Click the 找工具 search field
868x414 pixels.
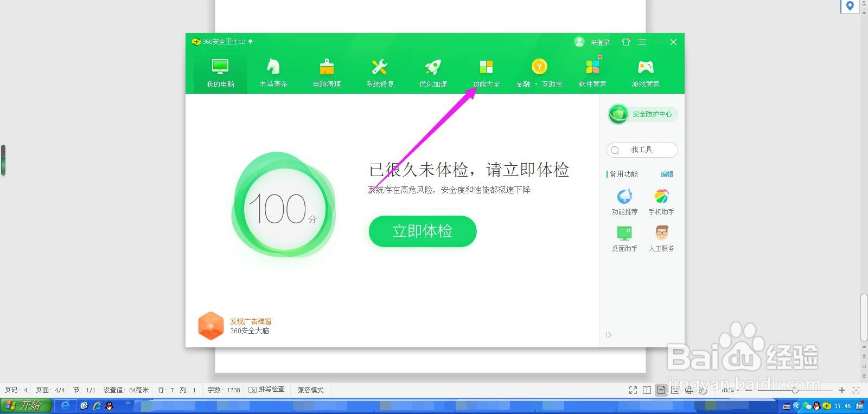pyautogui.click(x=642, y=150)
